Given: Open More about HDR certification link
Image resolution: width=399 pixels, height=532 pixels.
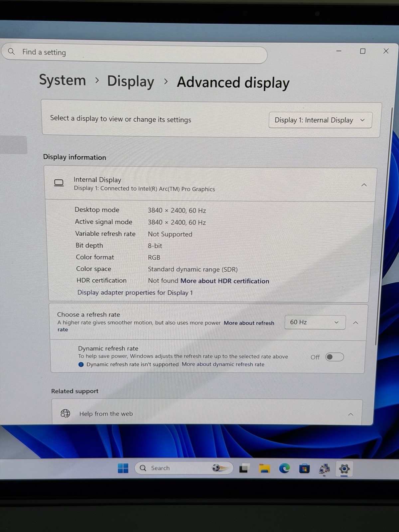Looking at the screenshot, I should point(225,281).
